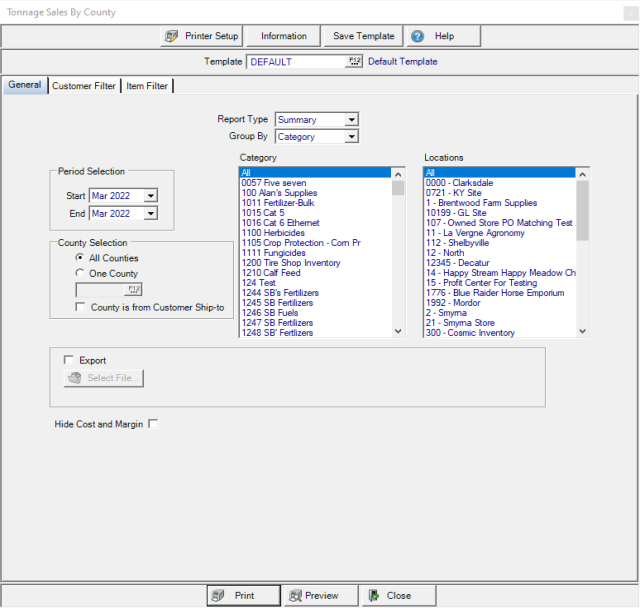Open the Group By dropdown
Image resolution: width=640 pixels, height=608 pixels.
351,137
